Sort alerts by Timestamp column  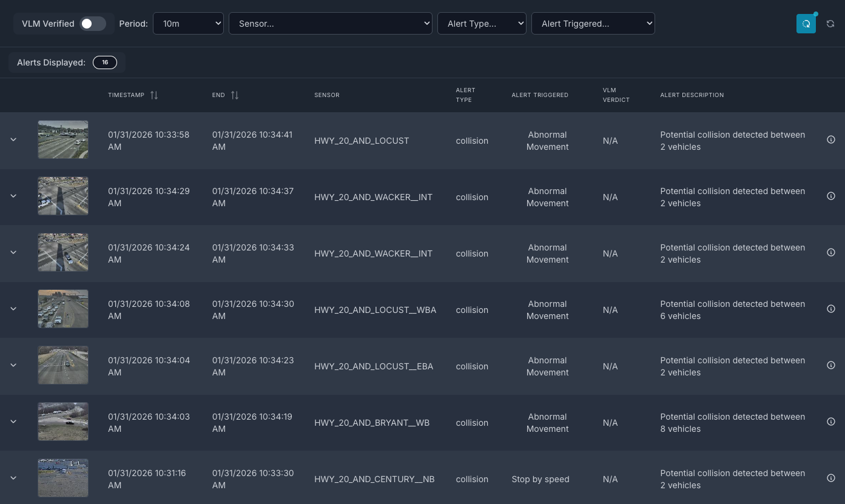[154, 95]
